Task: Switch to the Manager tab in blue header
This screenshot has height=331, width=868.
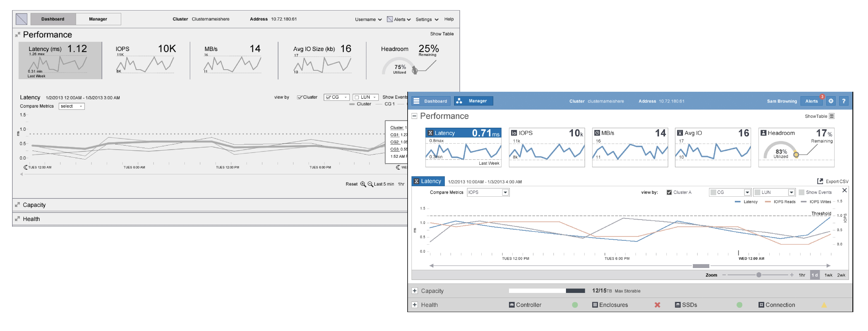Action: click(473, 101)
